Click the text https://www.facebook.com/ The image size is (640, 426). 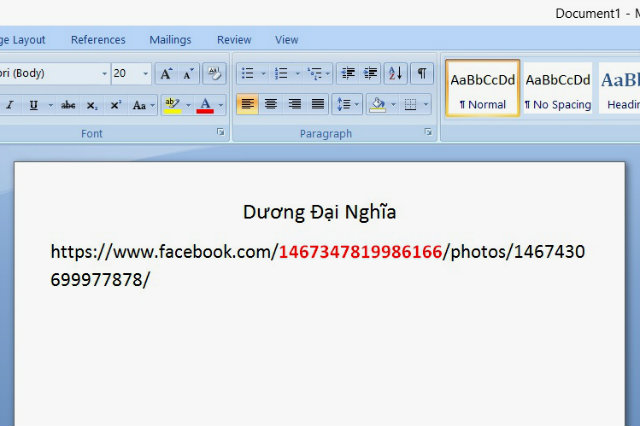coord(164,252)
